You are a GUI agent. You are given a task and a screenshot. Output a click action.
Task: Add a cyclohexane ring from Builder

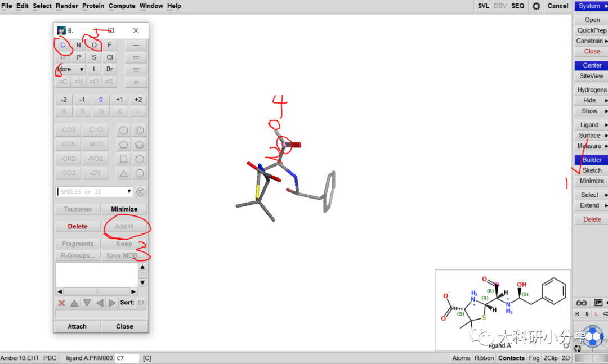coord(123,131)
